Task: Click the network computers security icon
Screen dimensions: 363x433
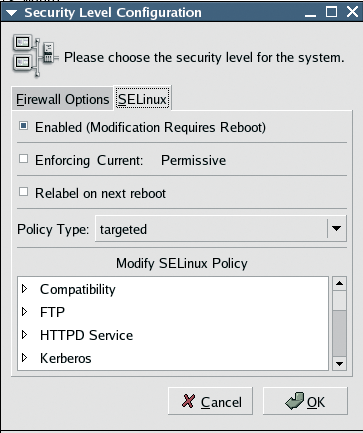Action: pyautogui.click(x=35, y=56)
